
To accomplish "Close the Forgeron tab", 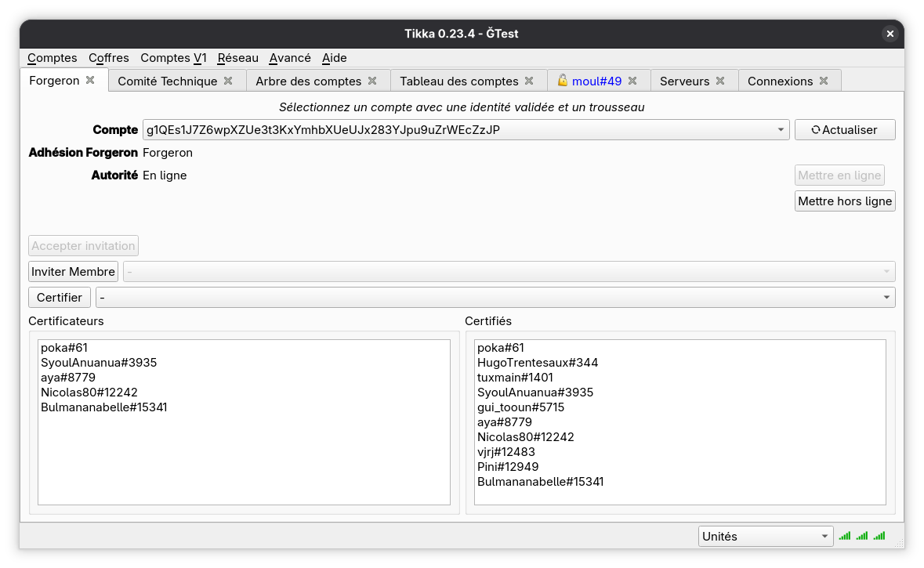I will point(90,80).
